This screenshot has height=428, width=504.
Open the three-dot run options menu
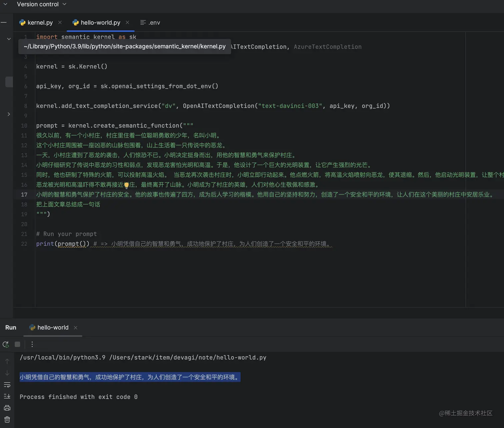pos(32,344)
